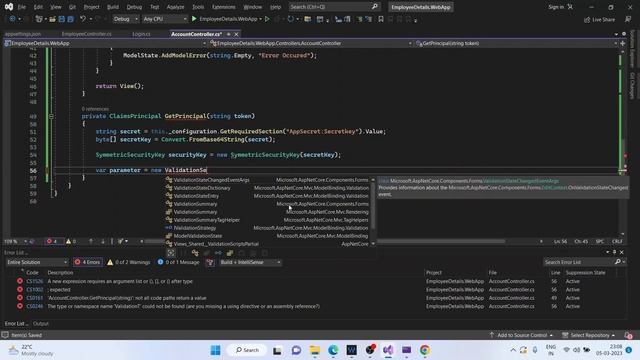640x360 pixels.
Task: Open the Debug menu
Action: click(x=134, y=7)
